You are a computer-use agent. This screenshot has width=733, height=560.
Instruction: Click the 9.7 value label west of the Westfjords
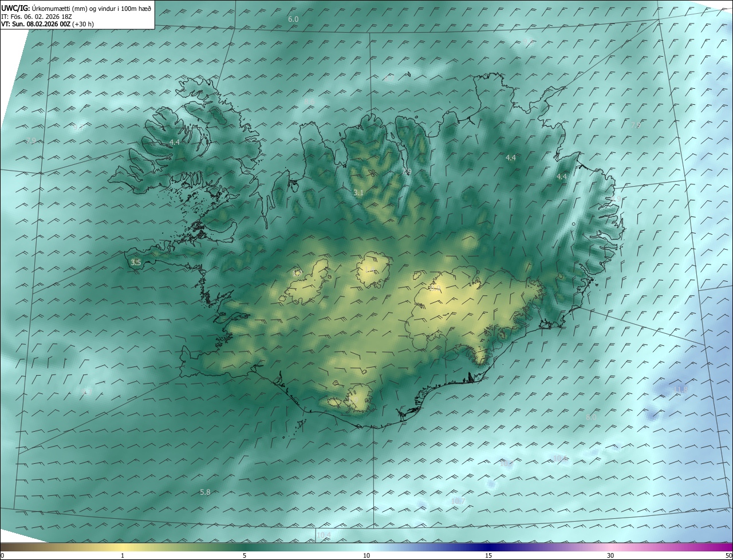coord(79,127)
